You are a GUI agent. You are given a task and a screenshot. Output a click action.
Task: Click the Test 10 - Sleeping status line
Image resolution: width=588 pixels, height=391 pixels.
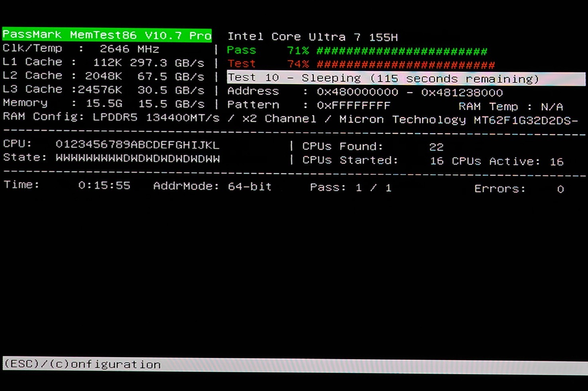(x=406, y=78)
